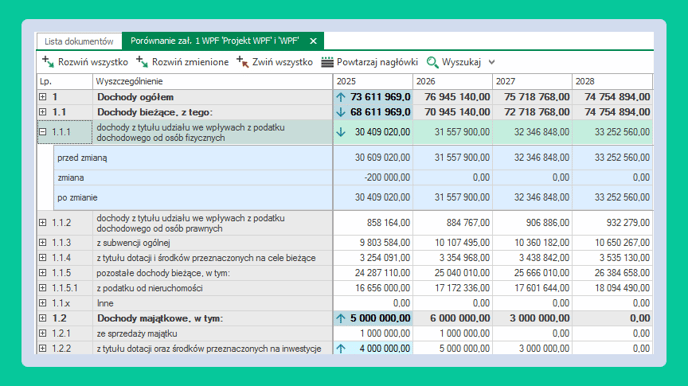Image resolution: width=688 pixels, height=386 pixels.
Task: Toggle the Powtarzaj nagłówki label
Action: [x=377, y=62]
